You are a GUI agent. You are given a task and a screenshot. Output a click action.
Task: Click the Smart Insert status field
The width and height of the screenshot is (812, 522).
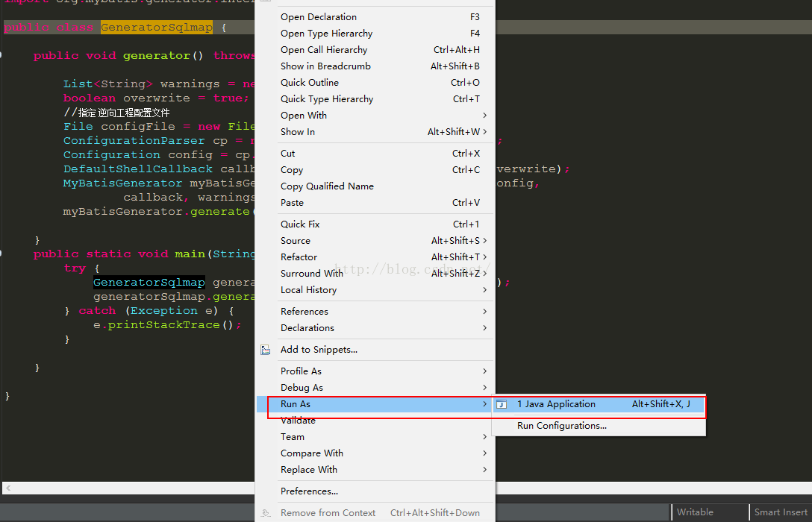click(780, 512)
